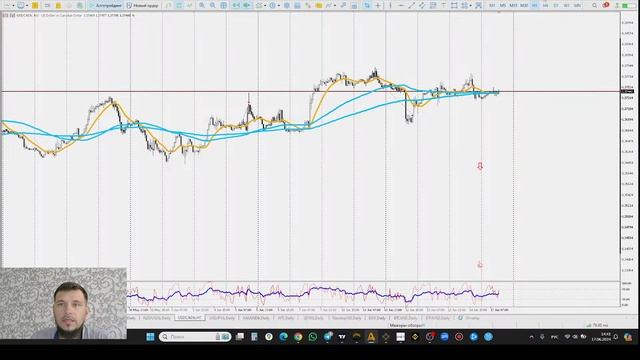Toggle the Algo Trading button
640x360 pixels.
105,5
